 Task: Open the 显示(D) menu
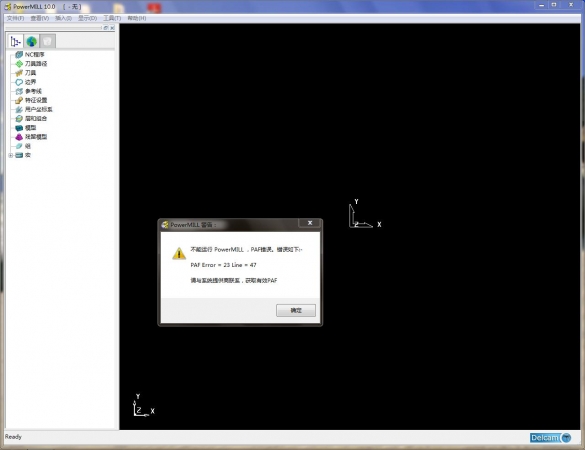[x=87, y=18]
